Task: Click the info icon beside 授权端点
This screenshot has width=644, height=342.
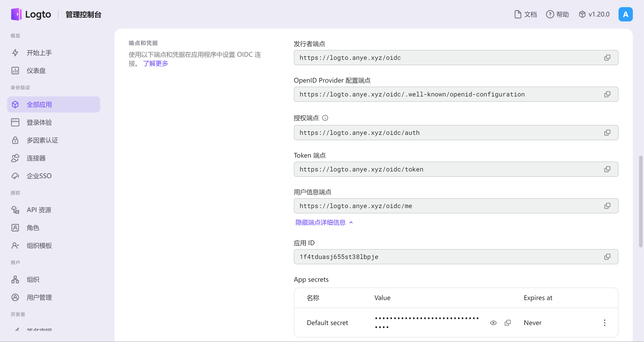Action: click(x=325, y=118)
